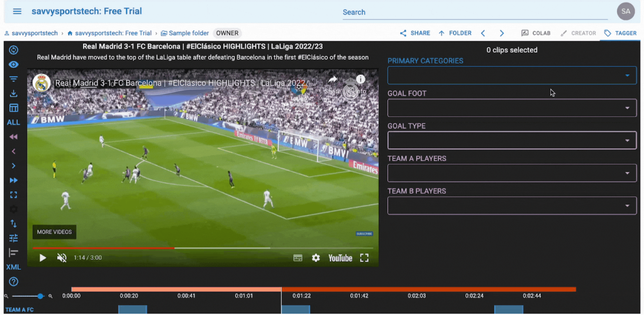This screenshot has width=644, height=315.
Task: Open the tune sliders icon in sidebar
Action: point(13,238)
